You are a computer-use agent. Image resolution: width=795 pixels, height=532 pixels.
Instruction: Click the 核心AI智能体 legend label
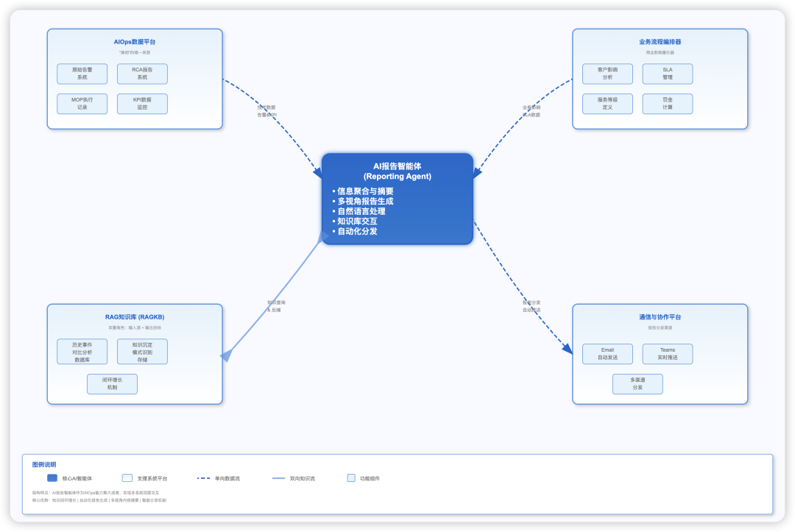point(77,478)
